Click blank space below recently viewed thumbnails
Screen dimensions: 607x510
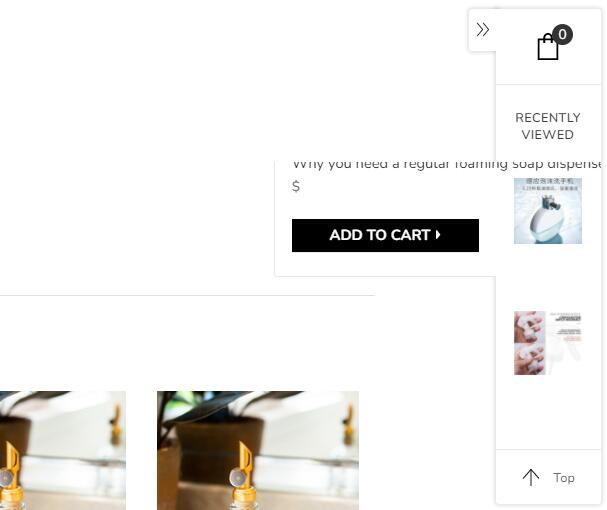click(548, 414)
